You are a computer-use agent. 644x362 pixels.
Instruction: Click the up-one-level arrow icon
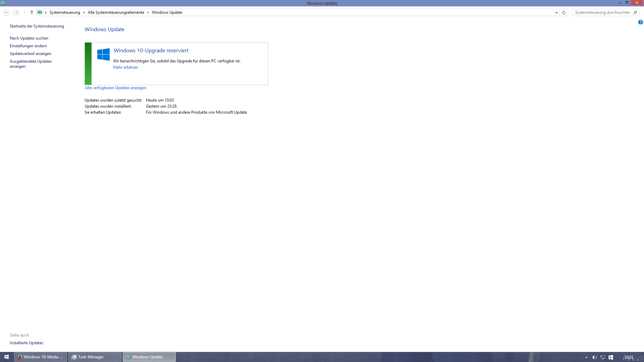pos(32,12)
